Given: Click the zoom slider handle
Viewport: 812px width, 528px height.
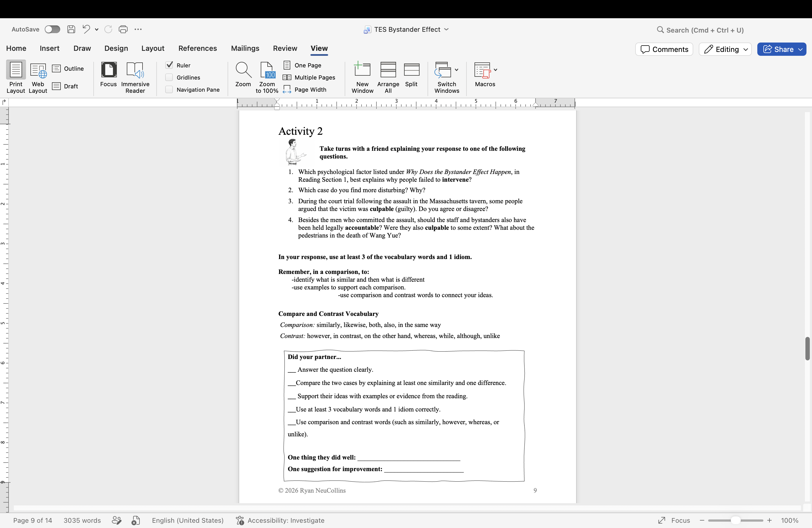Looking at the screenshot, I should [x=735, y=521].
